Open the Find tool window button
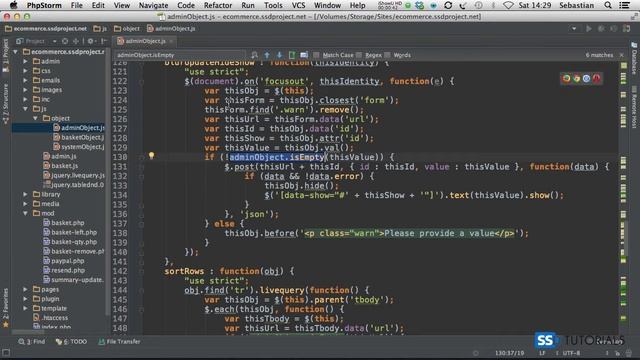 point(31,342)
